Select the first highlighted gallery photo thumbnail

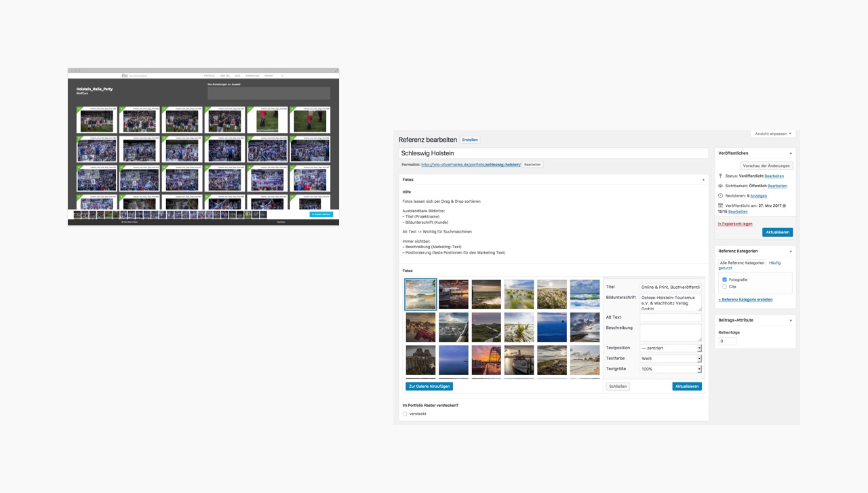coord(420,294)
